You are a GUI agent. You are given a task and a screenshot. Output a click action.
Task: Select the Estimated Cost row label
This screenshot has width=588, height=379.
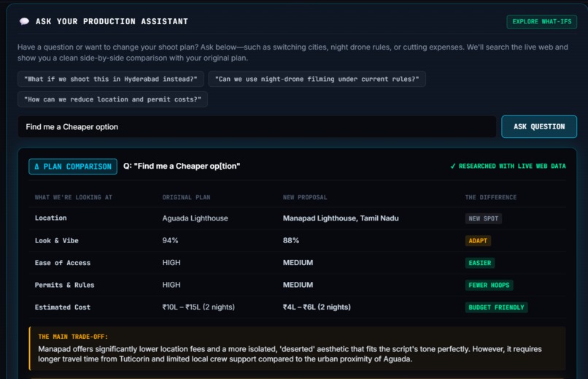click(x=63, y=307)
